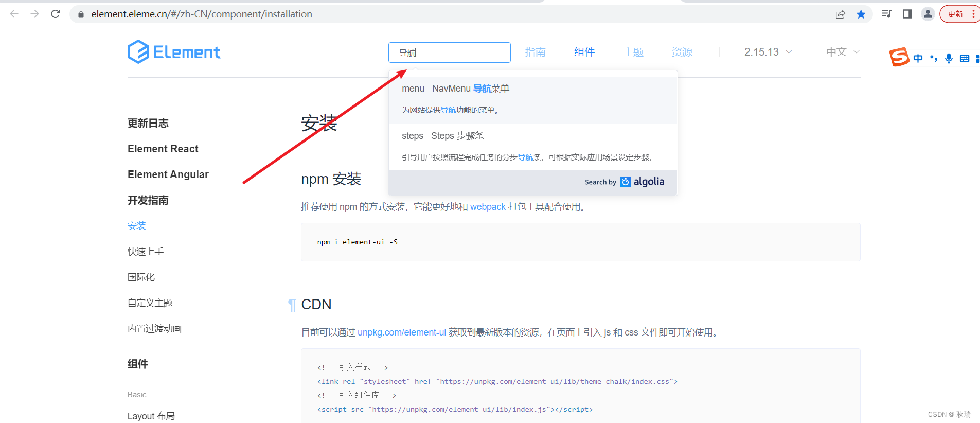Click the lock icon in address bar
Screen dimensions: 980x423
[81, 14]
